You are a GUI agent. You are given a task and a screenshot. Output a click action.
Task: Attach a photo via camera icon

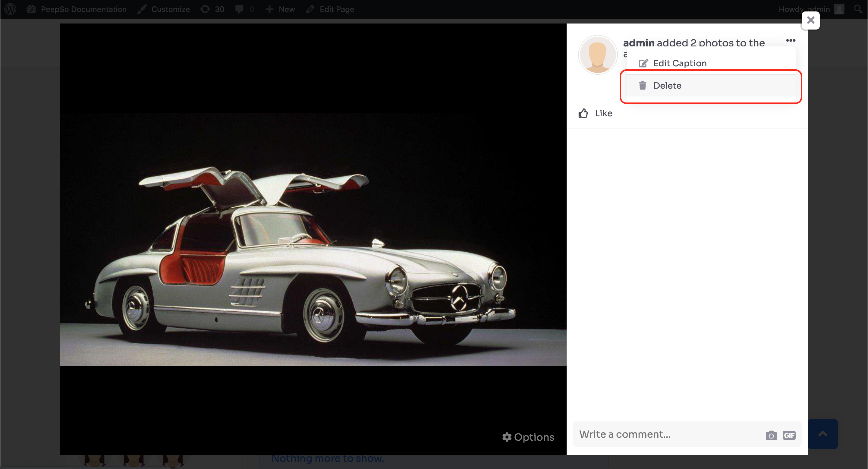771,435
